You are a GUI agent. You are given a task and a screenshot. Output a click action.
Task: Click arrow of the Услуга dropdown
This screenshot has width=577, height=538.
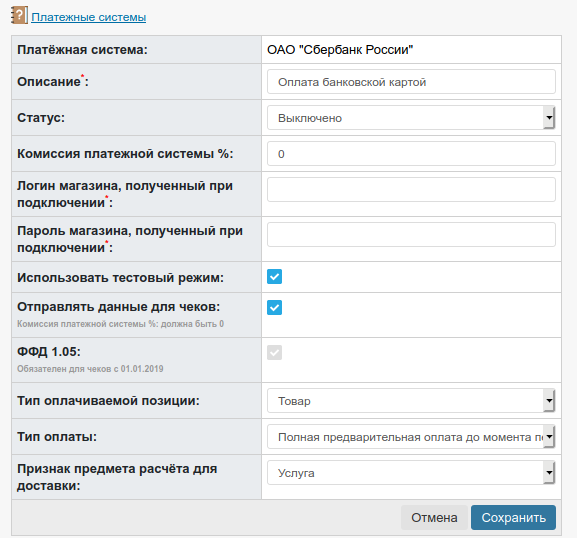[549, 472]
